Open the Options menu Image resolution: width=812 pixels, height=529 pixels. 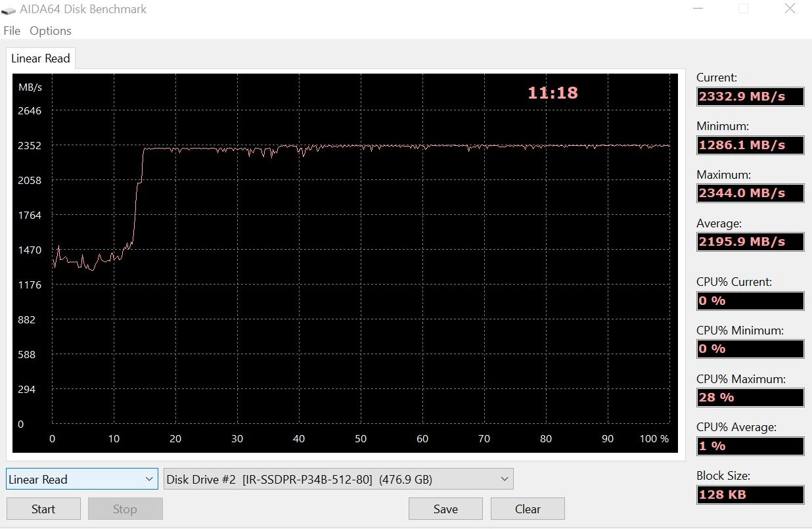pos(51,31)
